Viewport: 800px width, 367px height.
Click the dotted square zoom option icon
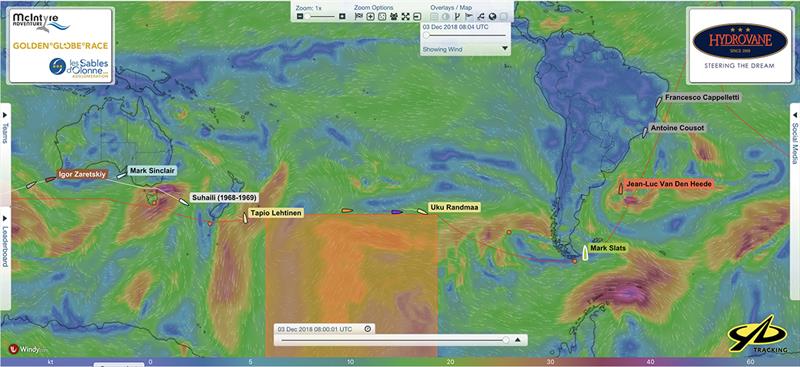pyautogui.click(x=382, y=16)
